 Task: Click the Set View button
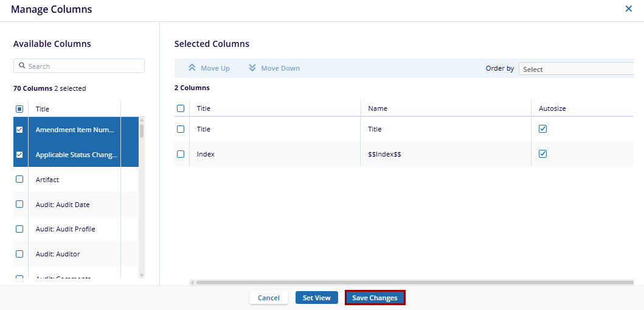pyautogui.click(x=316, y=298)
